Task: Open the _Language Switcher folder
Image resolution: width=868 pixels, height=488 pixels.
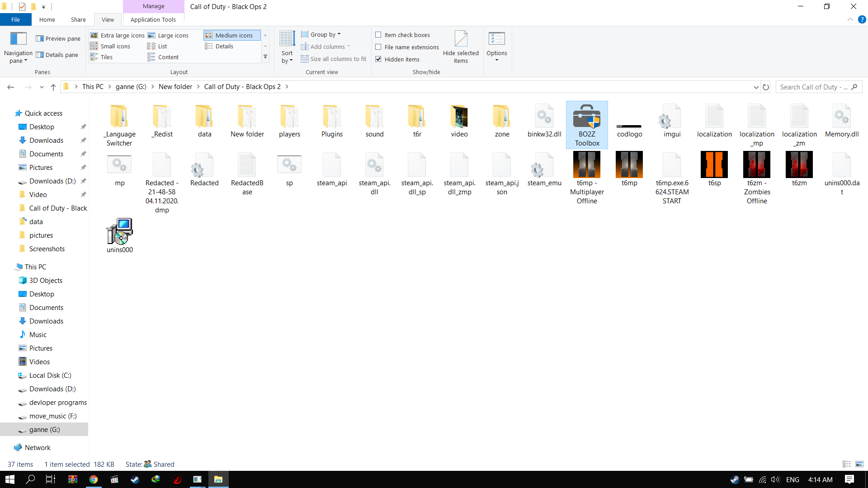Action: pyautogui.click(x=119, y=125)
